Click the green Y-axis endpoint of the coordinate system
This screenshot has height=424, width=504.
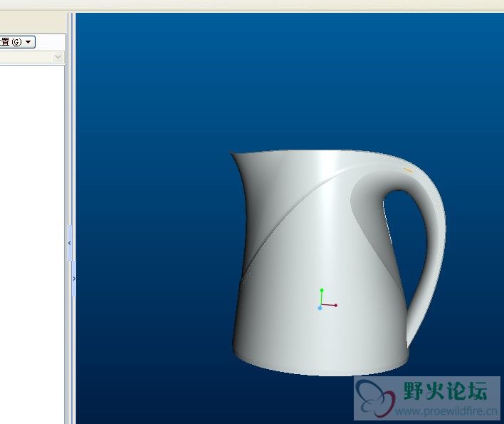tap(322, 290)
